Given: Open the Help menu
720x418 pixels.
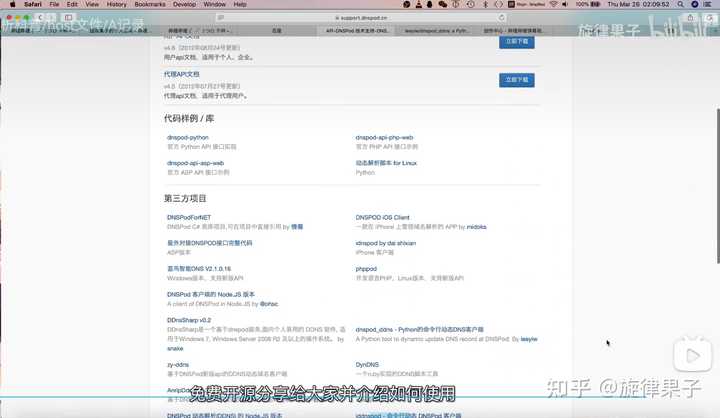Looking at the screenshot, I should 240,4.
